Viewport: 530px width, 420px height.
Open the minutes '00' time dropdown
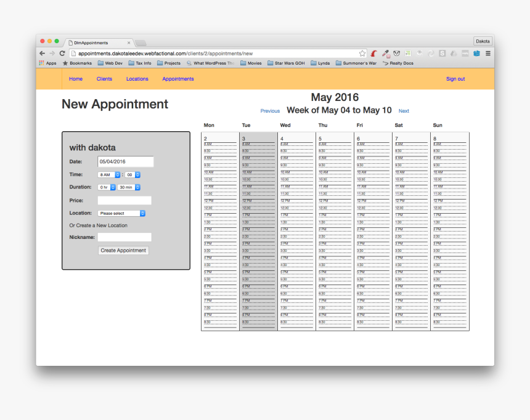[x=133, y=175]
